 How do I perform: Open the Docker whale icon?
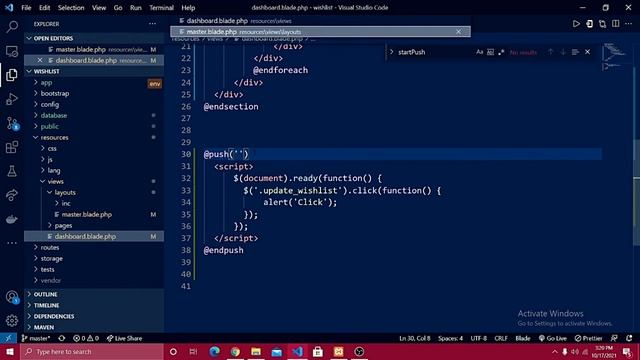[12, 219]
